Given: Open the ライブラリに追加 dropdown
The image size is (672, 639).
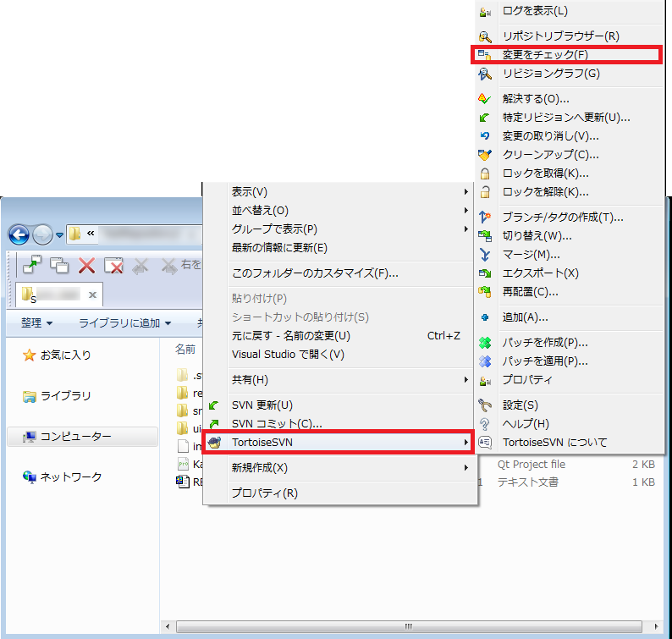Looking at the screenshot, I should pyautogui.click(x=125, y=322).
